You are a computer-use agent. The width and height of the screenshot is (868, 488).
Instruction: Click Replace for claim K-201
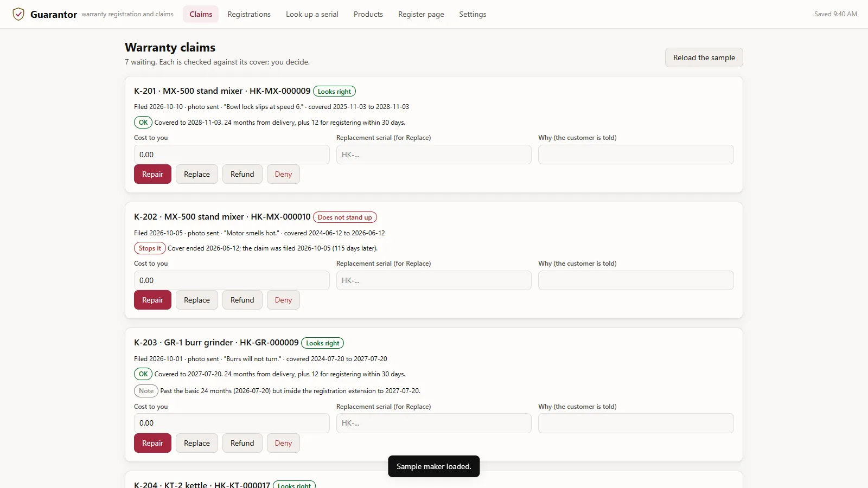coord(197,174)
